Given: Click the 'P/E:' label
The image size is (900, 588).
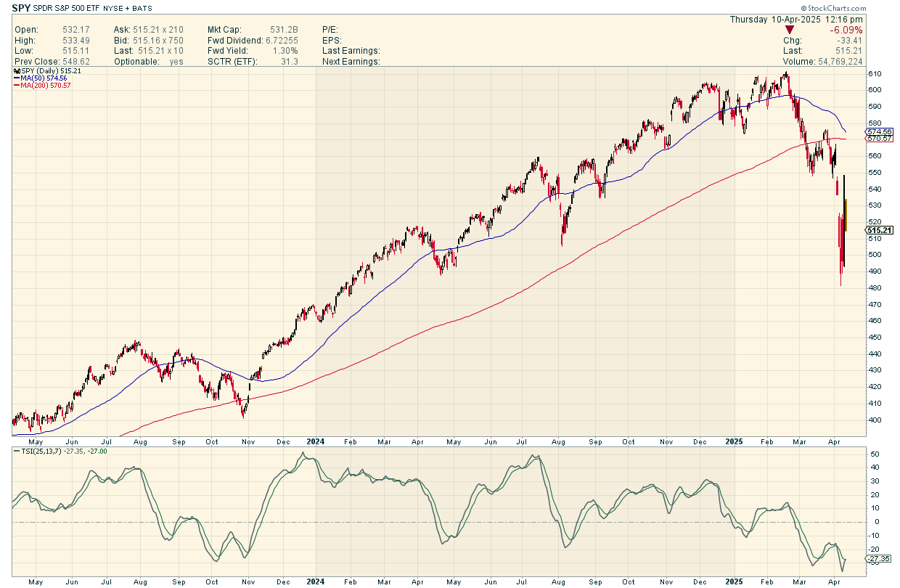Looking at the screenshot, I should tap(330, 30).
